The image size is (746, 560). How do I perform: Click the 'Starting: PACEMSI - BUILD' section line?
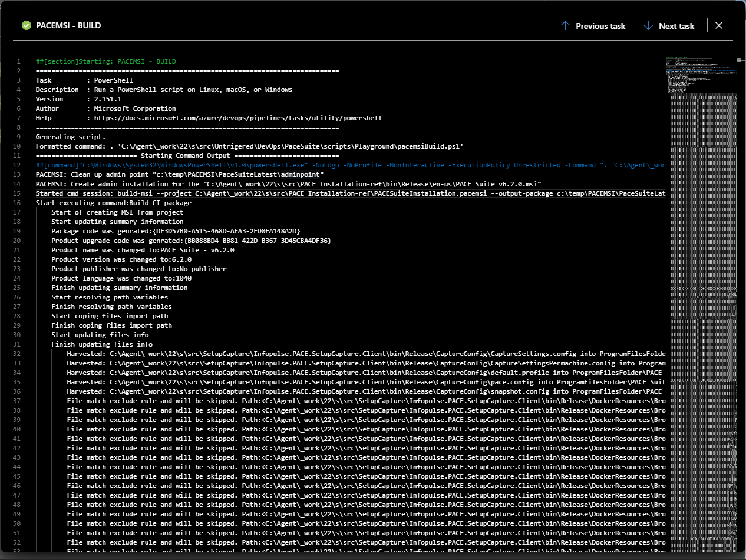click(x=105, y=61)
